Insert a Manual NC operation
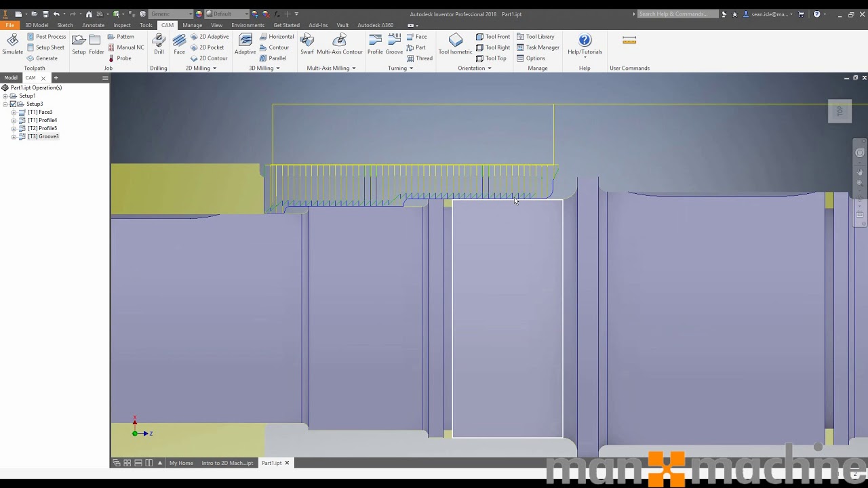Viewport: 868px width, 488px height. (126, 47)
